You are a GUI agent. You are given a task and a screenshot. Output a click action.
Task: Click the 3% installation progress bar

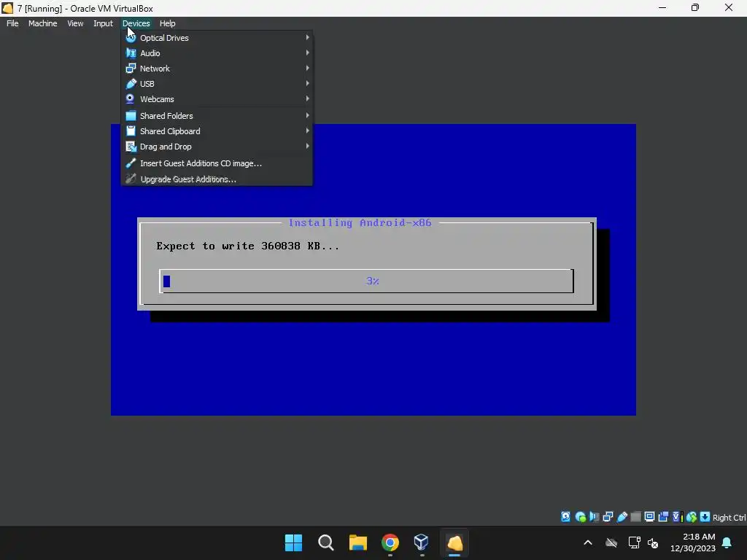tap(366, 281)
